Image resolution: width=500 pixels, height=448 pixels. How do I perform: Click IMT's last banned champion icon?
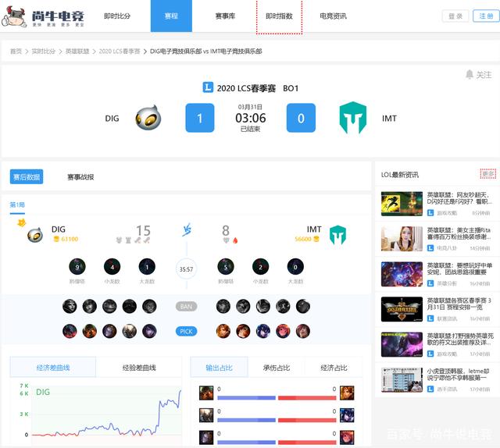(x=303, y=307)
